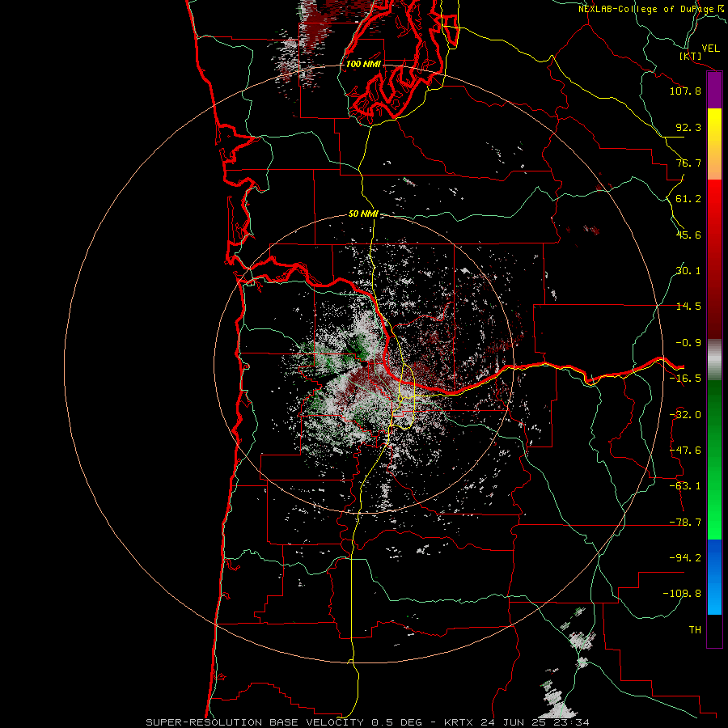Image resolution: width=728 pixels, height=728 pixels.
Task: Click the 30.1 velocity scale value
Action: pyautogui.click(x=688, y=271)
